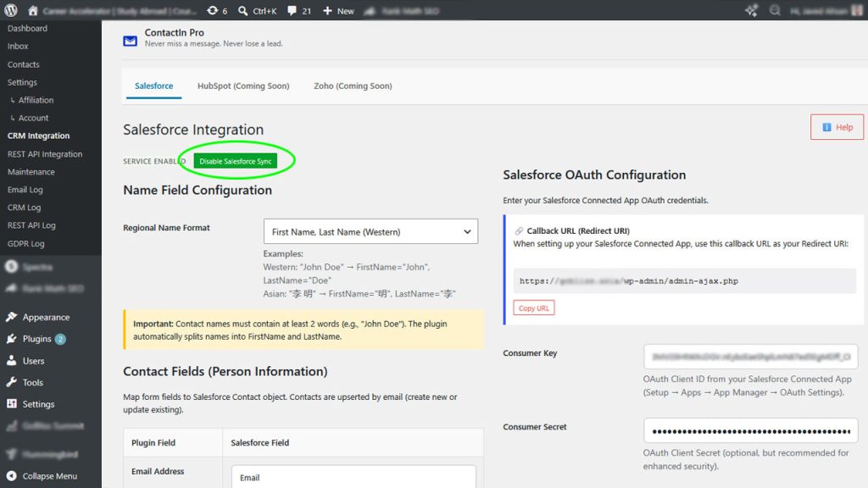Click the AI sparkle icon in admin bar
This screenshot has width=868, height=488.
pyautogui.click(x=751, y=10)
